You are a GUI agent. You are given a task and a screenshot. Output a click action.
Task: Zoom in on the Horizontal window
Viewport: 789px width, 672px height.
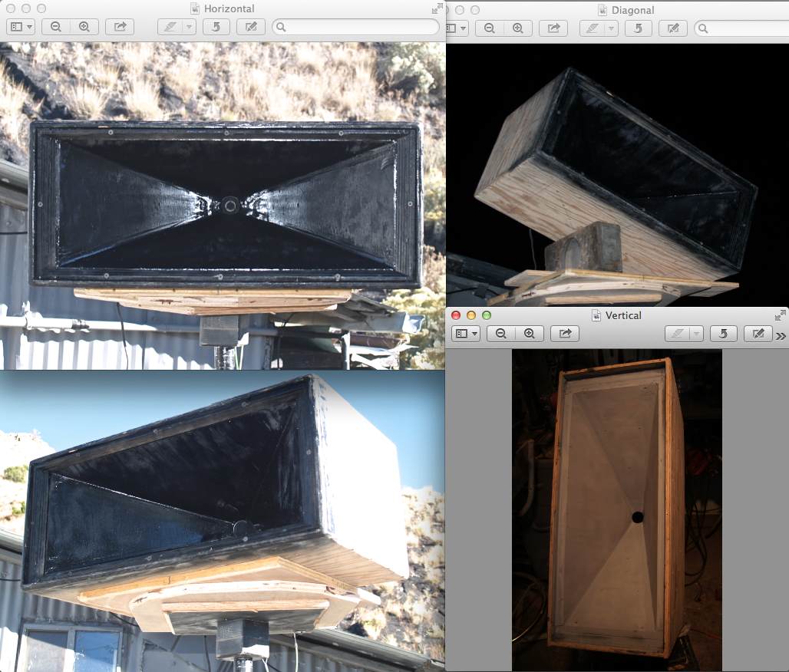pyautogui.click(x=84, y=27)
